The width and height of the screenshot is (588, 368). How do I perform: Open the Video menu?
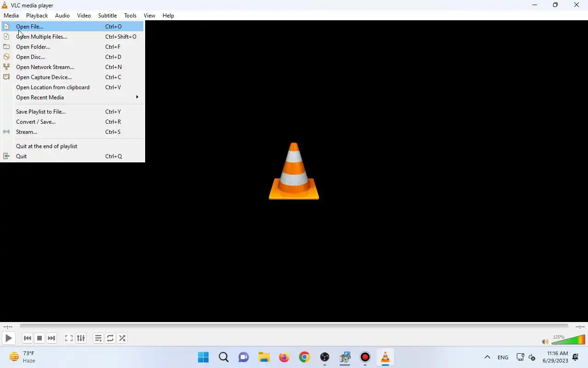coord(84,16)
